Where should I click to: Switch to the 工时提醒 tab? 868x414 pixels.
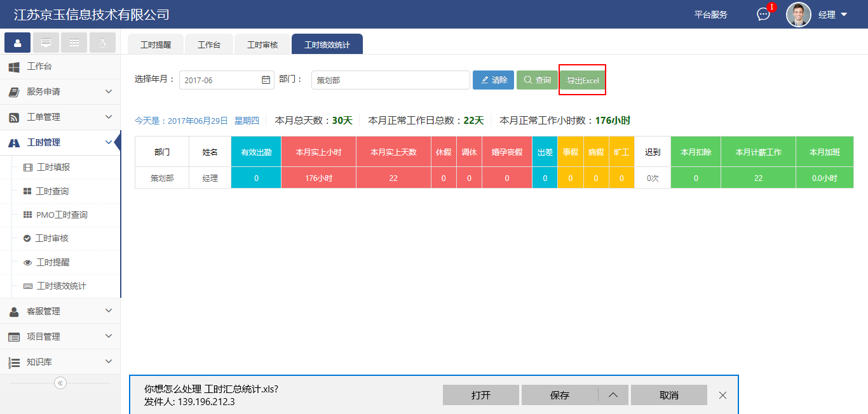(x=156, y=44)
